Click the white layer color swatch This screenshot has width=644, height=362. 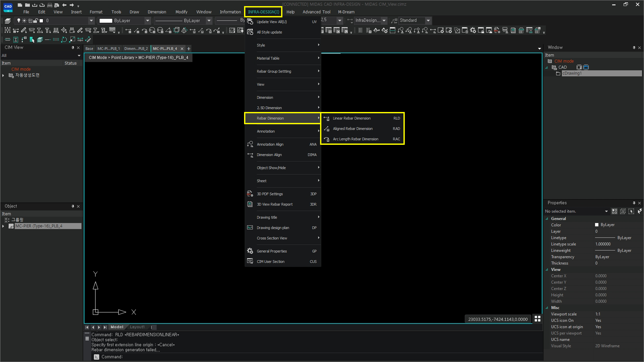coord(41,21)
